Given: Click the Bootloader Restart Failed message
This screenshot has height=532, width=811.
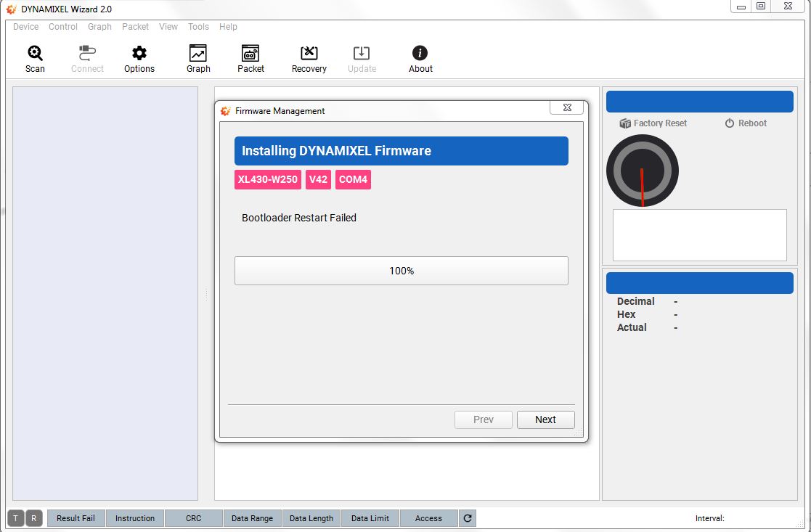Looking at the screenshot, I should pyautogui.click(x=299, y=218).
